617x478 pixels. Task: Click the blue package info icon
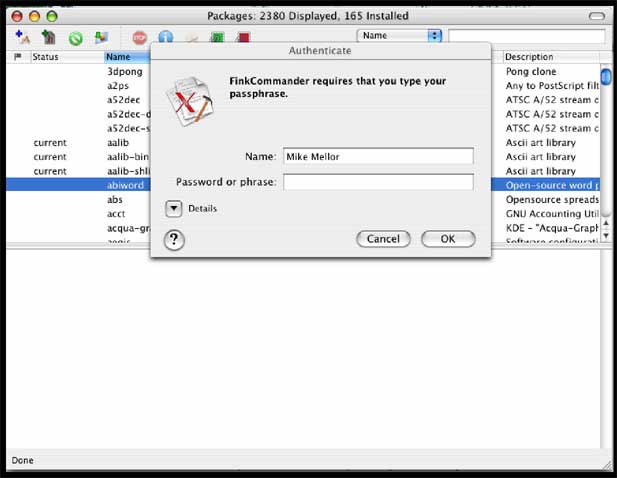(166, 37)
